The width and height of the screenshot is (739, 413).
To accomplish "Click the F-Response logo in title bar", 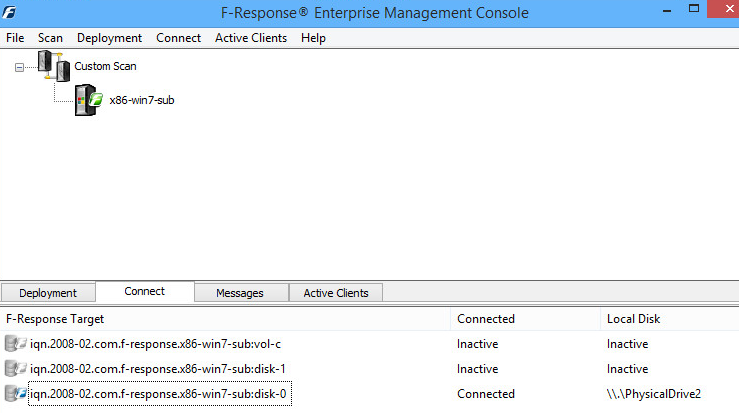I will [9, 12].
